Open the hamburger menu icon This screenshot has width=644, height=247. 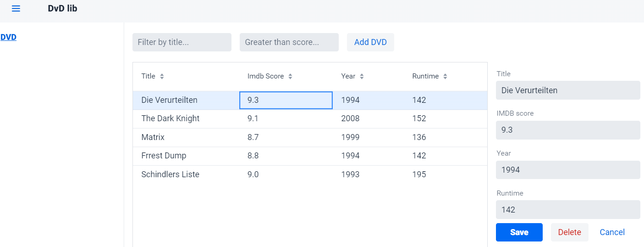[16, 9]
